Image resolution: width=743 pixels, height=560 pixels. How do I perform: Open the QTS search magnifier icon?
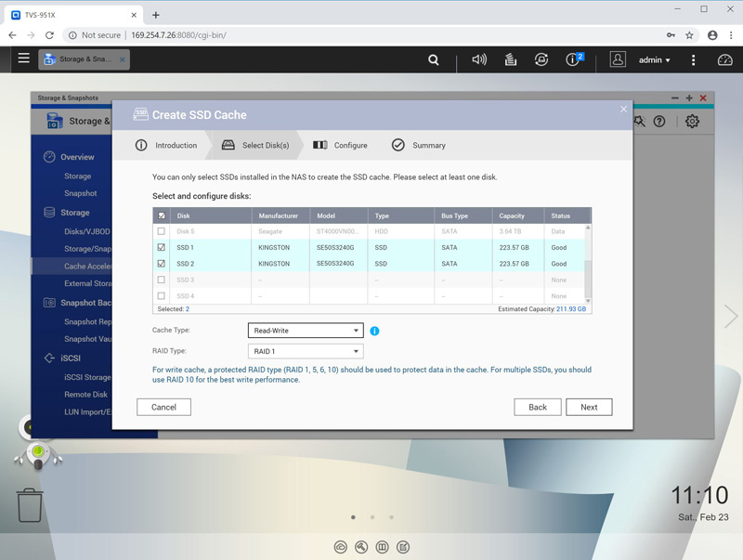tap(434, 59)
